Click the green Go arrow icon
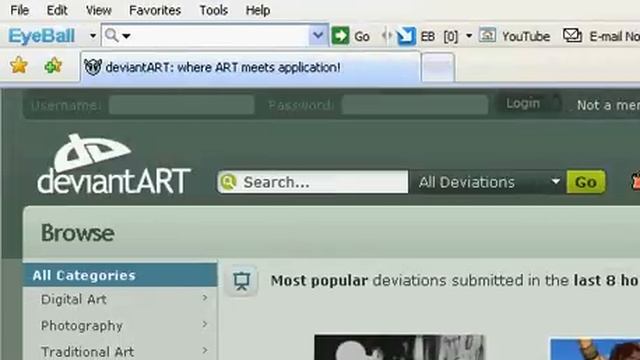The height and width of the screenshot is (360, 640). [340, 36]
